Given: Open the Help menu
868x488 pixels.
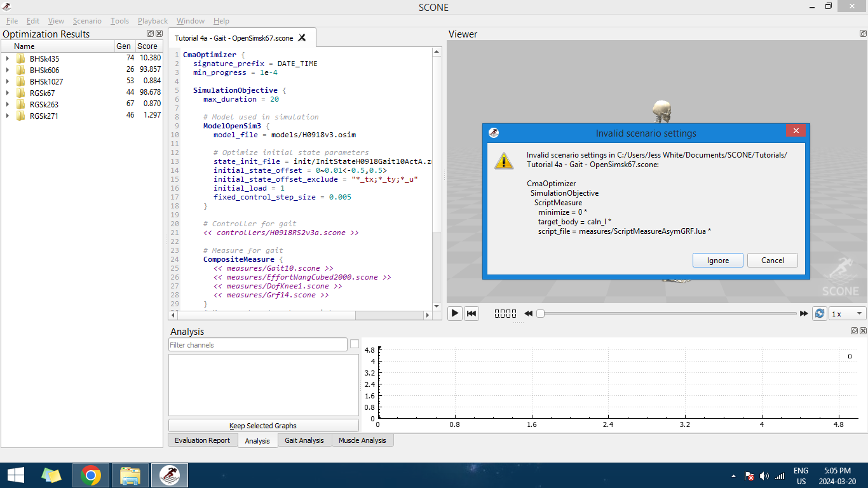Looking at the screenshot, I should coord(221,21).
